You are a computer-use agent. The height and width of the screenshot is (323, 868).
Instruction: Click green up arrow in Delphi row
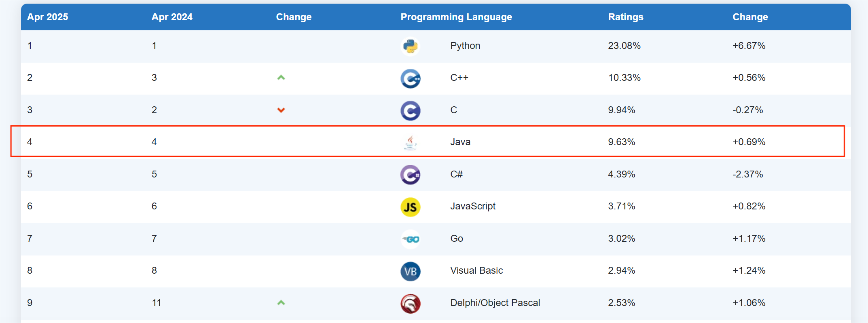[281, 303]
